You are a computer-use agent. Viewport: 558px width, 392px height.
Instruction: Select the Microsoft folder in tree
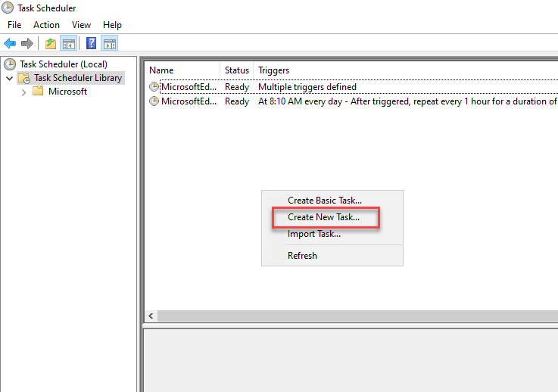[67, 92]
